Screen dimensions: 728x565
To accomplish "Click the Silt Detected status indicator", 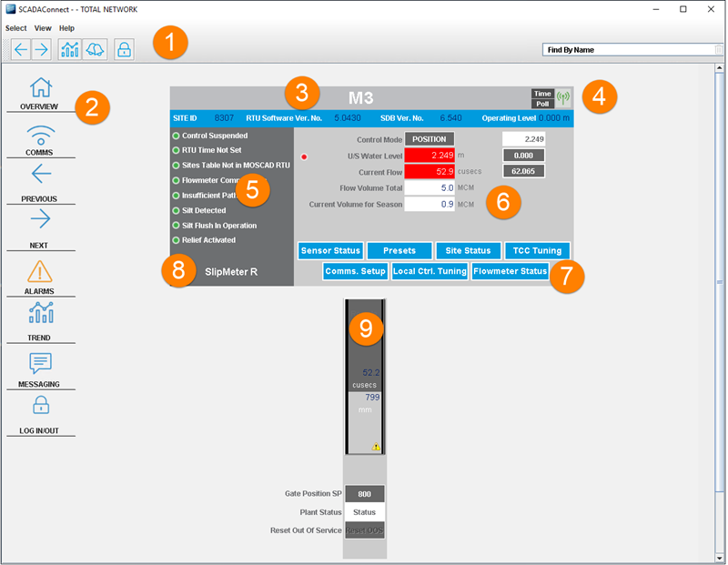I will (x=176, y=210).
